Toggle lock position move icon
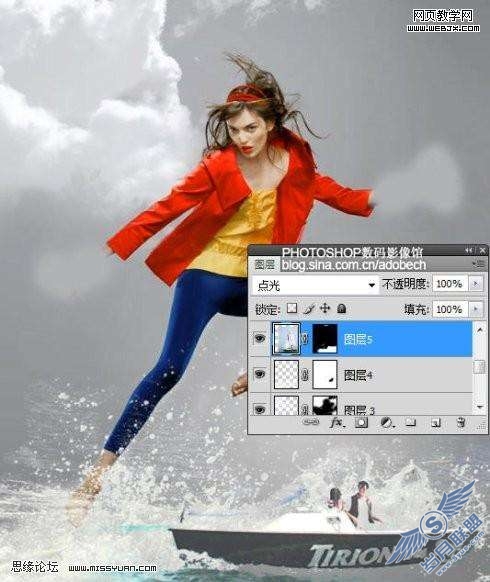Viewport: 490px width, 582px height. pos(325,308)
